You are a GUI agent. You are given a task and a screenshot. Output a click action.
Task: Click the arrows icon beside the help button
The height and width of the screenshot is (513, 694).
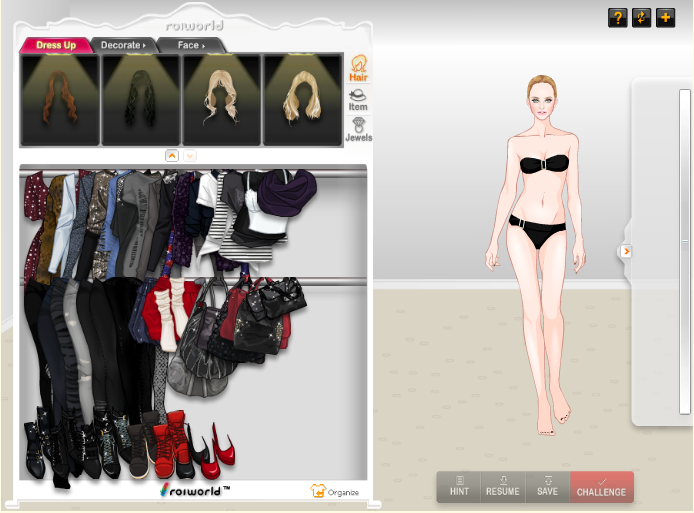(642, 18)
